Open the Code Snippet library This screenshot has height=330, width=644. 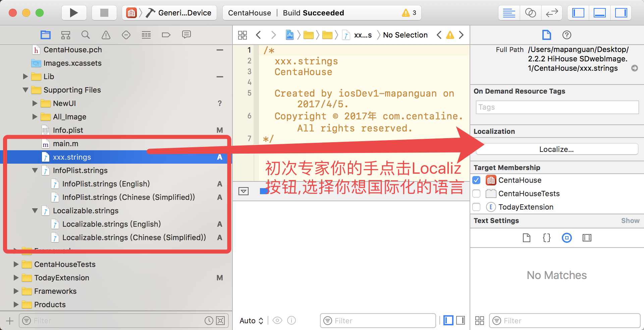547,238
